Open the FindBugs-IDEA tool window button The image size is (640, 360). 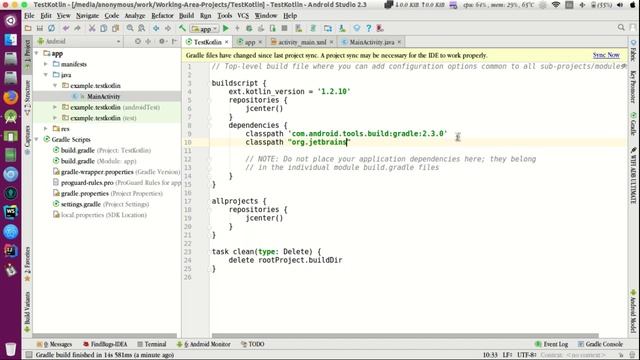click(105, 344)
